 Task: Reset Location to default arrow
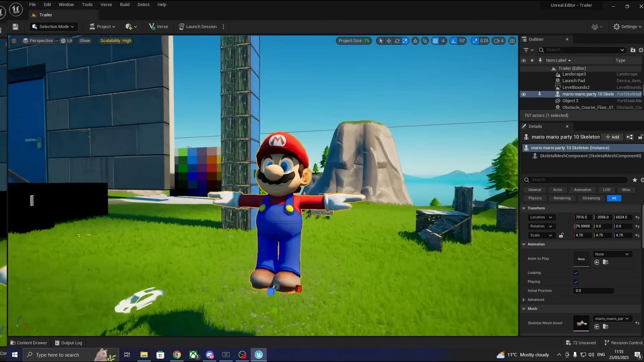(x=637, y=218)
